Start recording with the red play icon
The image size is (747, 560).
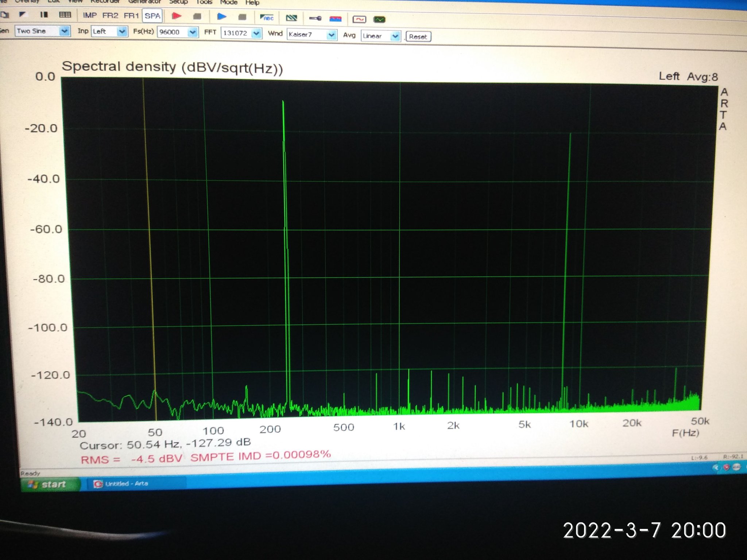pyautogui.click(x=177, y=16)
